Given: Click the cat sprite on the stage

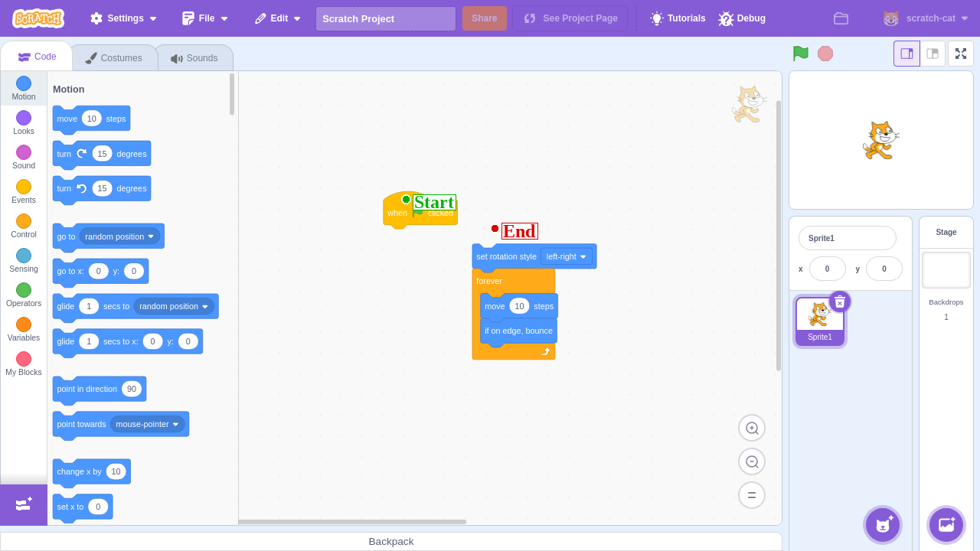Looking at the screenshot, I should 880,140.
